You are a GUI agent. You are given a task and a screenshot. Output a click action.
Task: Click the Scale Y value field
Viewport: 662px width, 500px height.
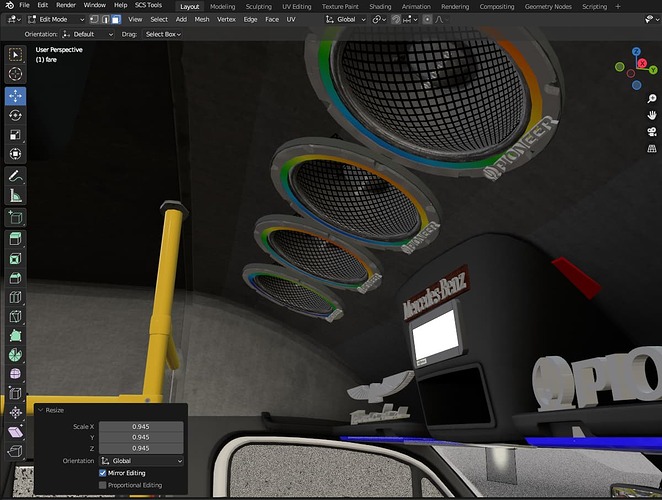pos(141,437)
